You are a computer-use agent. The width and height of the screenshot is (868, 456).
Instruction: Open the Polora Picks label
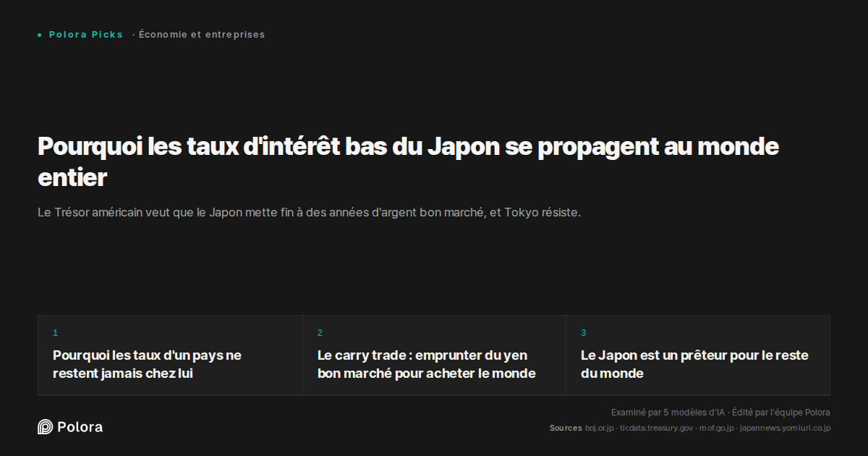[x=86, y=35]
